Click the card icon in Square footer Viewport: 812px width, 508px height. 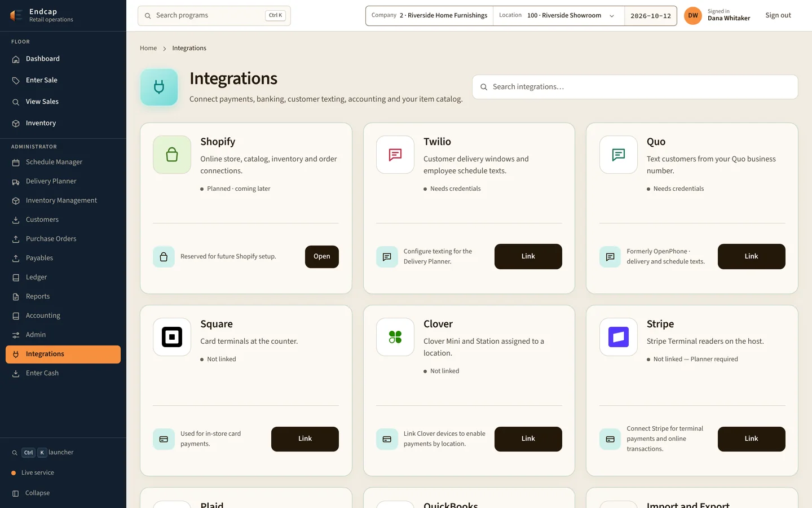pos(164,439)
